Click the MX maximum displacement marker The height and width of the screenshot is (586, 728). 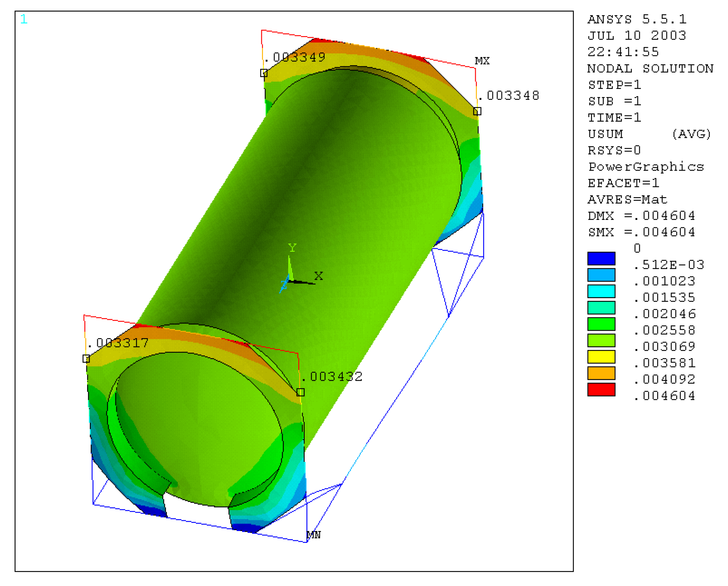point(482,61)
